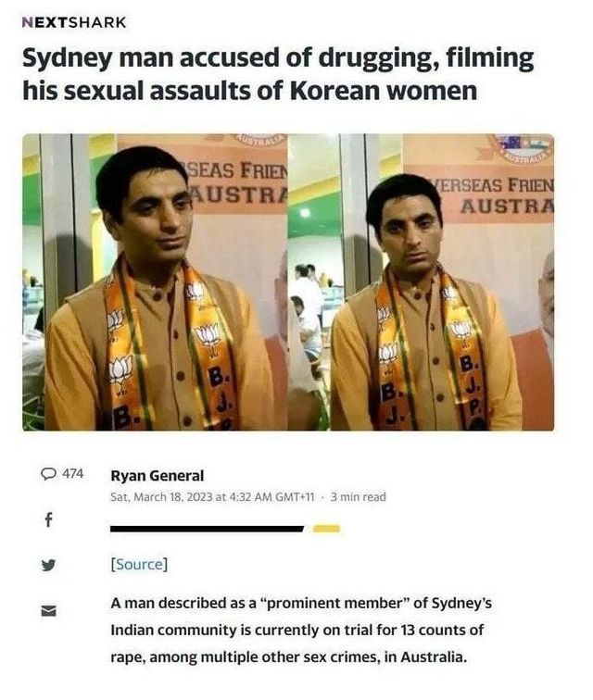Click the opening paragraph about Sydney's Indian community
The height and width of the screenshot is (700, 593).
(301, 630)
